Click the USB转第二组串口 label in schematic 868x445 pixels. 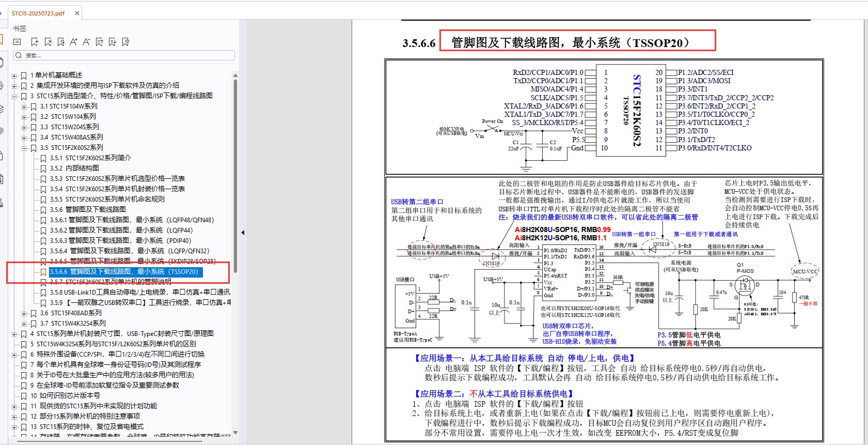(x=417, y=202)
